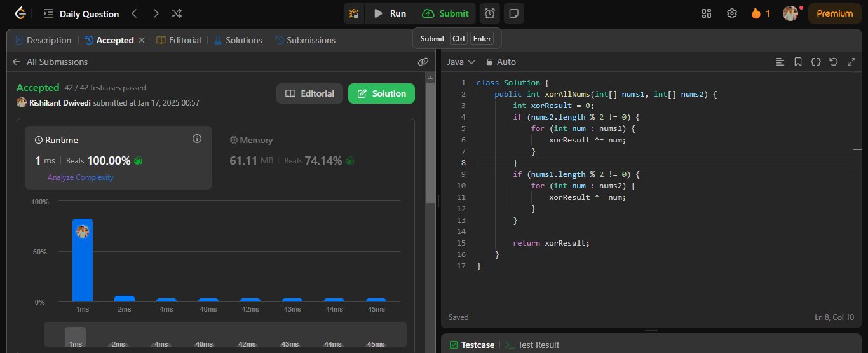Expand the Java language dropdown
The height and width of the screenshot is (353, 868).
[461, 62]
